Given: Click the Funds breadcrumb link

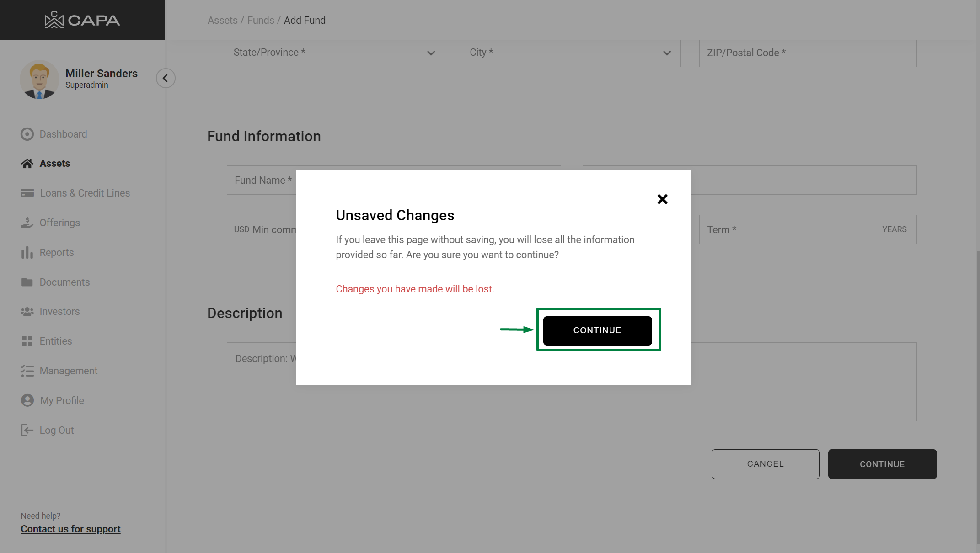Looking at the screenshot, I should (261, 20).
